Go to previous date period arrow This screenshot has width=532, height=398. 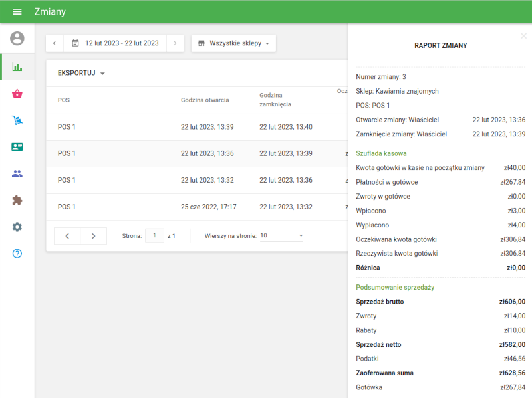[x=55, y=43]
